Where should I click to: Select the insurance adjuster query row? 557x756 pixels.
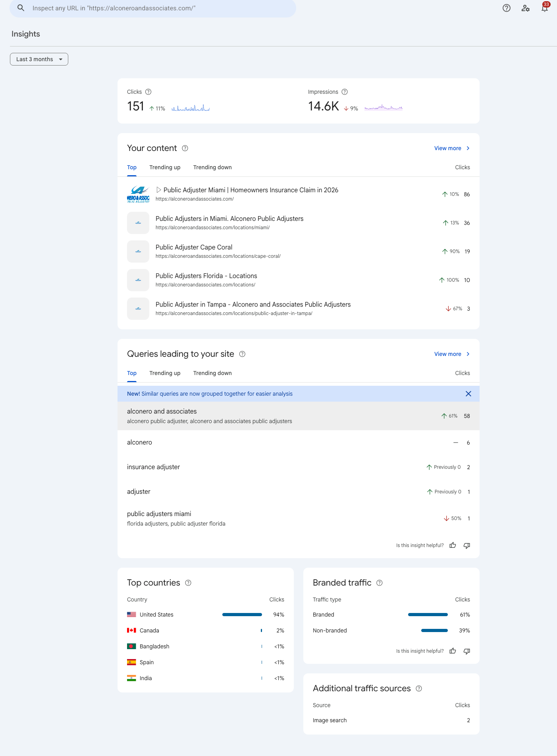click(x=299, y=467)
